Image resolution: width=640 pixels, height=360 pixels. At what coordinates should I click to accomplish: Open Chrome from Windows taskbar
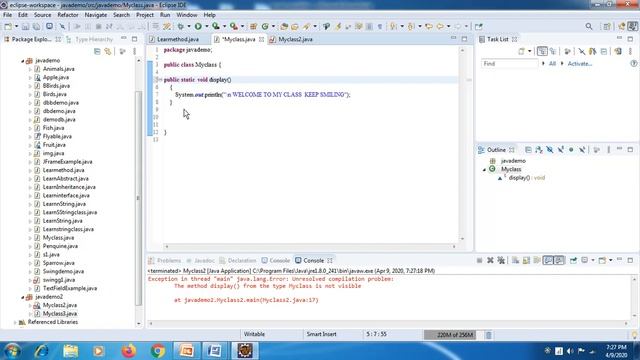click(158, 351)
